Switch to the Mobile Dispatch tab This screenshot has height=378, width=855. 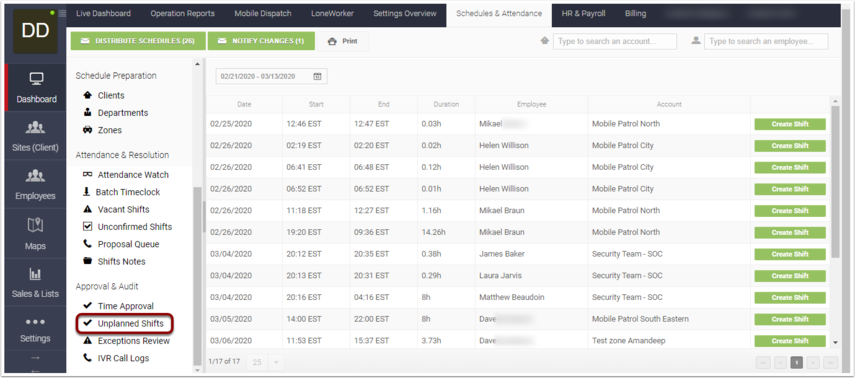coord(263,14)
